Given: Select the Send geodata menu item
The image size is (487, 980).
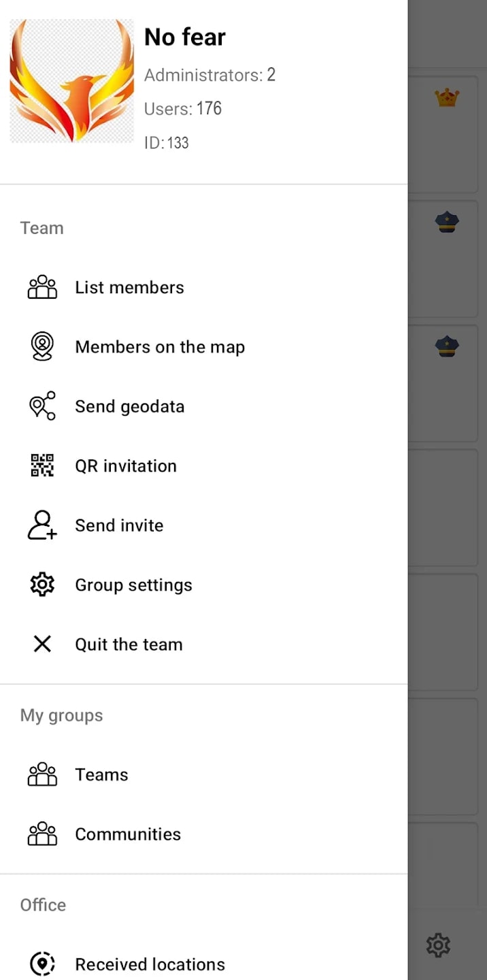Looking at the screenshot, I should tap(204, 406).
